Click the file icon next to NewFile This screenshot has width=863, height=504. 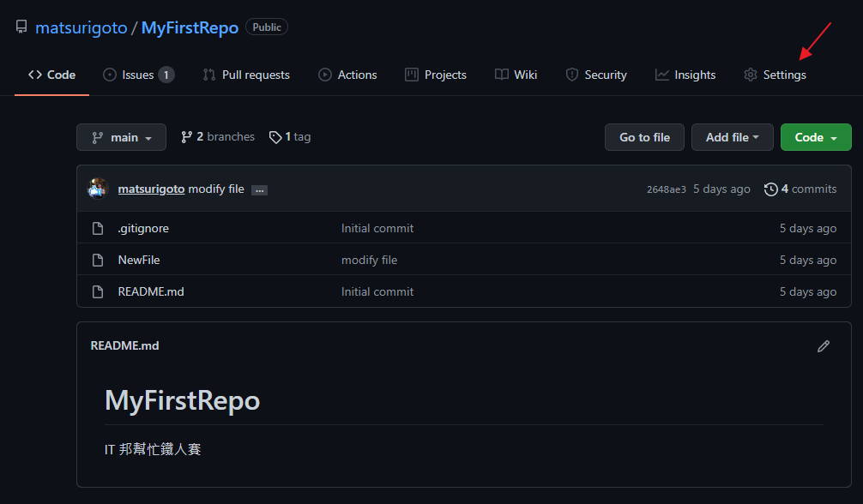98,260
